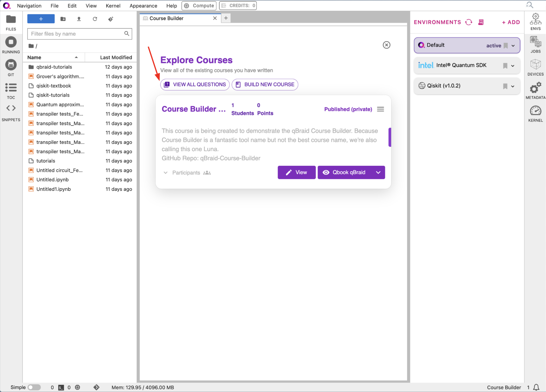Screen dimensions: 546x392
Task: Click the purple View button
Action: (297, 172)
